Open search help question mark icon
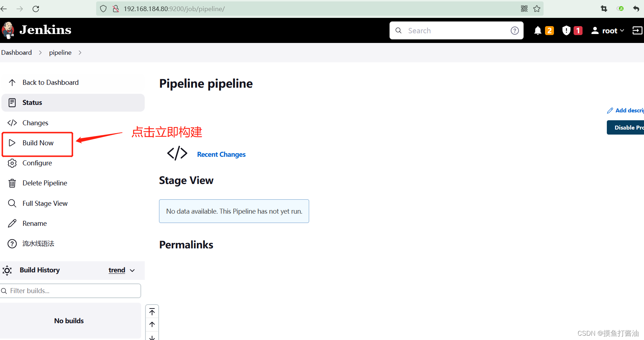 tap(515, 31)
